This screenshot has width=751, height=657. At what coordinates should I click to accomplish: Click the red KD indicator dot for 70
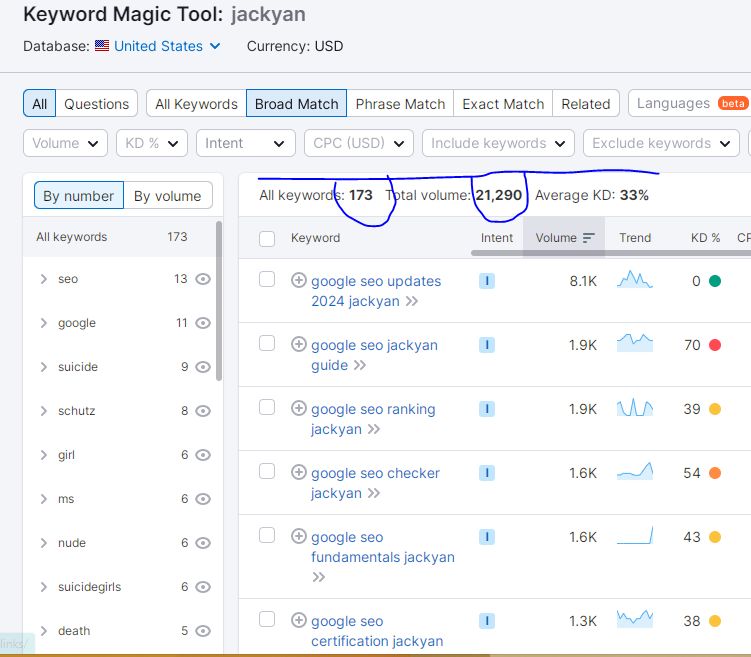pyautogui.click(x=715, y=345)
